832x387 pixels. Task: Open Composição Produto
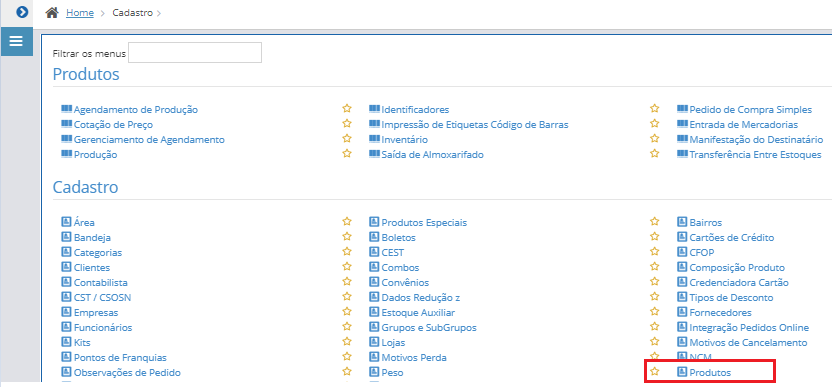pos(737,268)
